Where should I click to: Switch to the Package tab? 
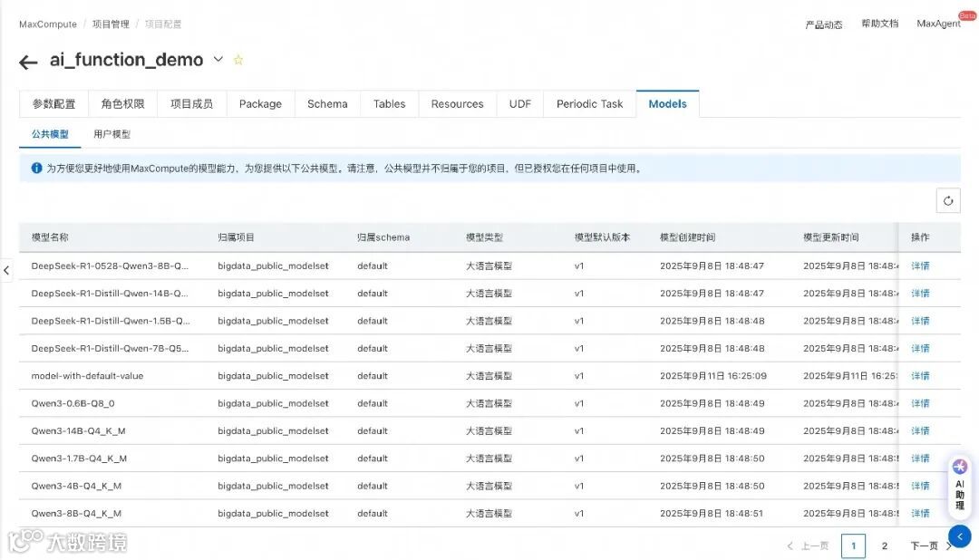260,103
